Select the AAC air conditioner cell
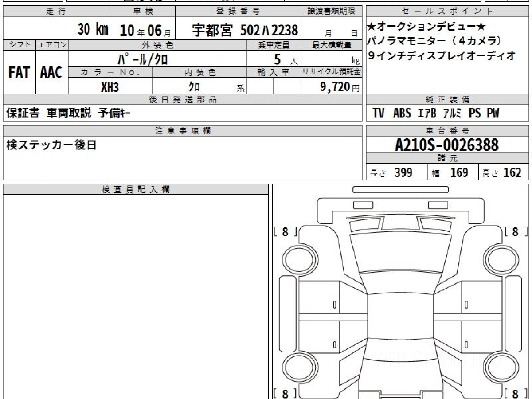Screen dimensions: 532x399 coord(52,72)
